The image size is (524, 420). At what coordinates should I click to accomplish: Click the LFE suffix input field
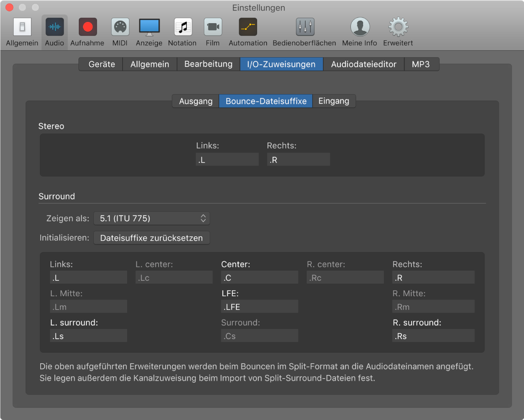tap(260, 307)
